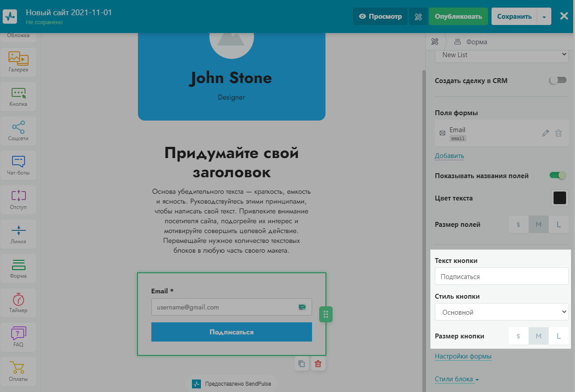Duplicate the selected form block
The height and width of the screenshot is (392, 575).
click(x=302, y=363)
